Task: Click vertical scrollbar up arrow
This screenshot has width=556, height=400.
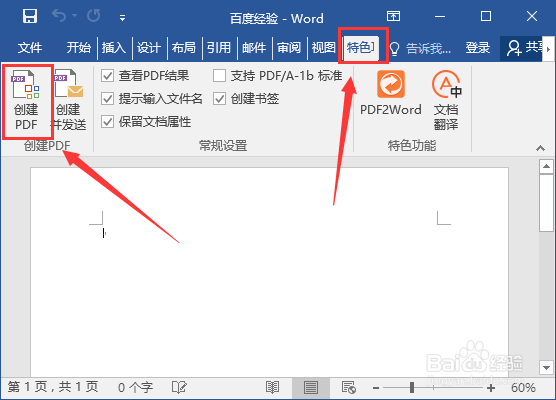Action: coord(546,166)
